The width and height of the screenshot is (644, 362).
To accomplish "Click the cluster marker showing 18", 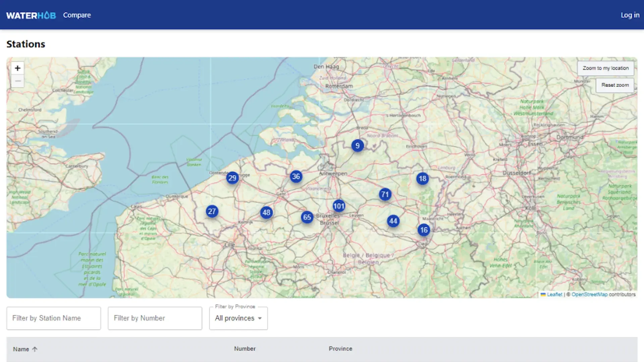I will pyautogui.click(x=423, y=179).
